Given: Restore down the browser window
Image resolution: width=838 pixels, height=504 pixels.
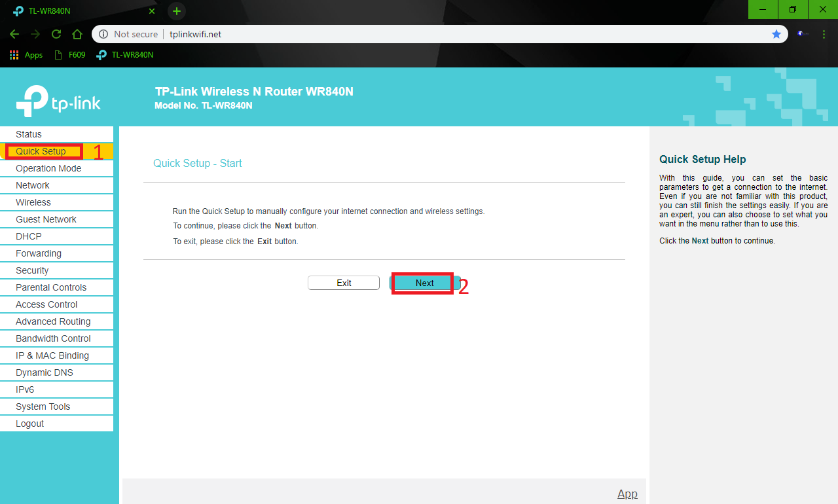Looking at the screenshot, I should pos(793,9).
